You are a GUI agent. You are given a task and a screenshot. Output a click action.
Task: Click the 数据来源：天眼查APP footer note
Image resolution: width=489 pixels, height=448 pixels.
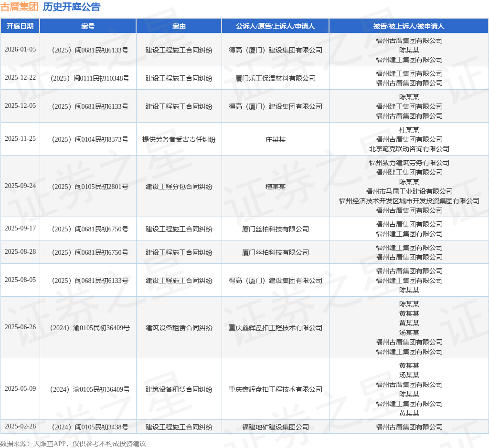pos(73,444)
